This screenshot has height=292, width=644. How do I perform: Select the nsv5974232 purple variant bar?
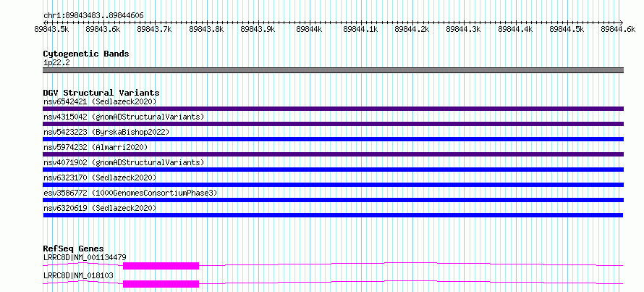(x=333, y=154)
